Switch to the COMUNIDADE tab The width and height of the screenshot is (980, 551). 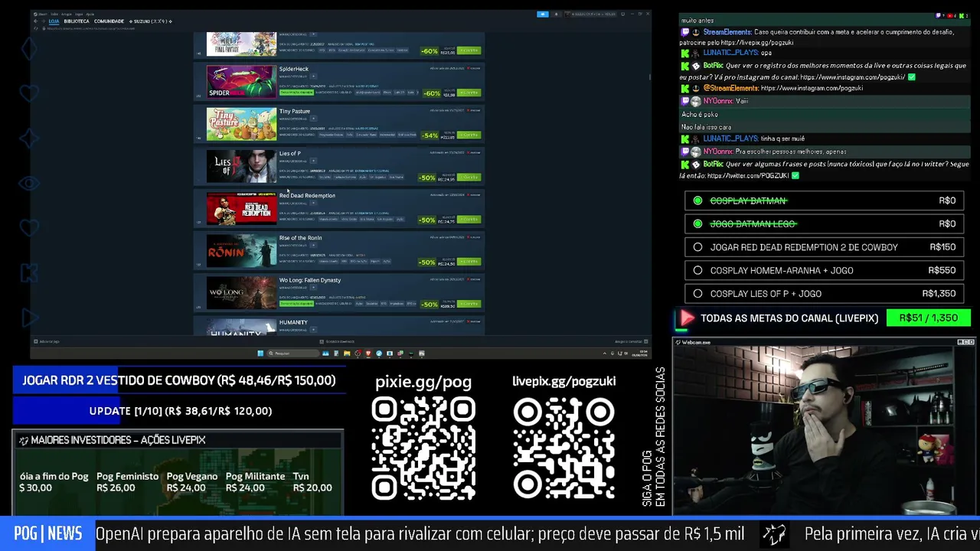click(x=109, y=21)
